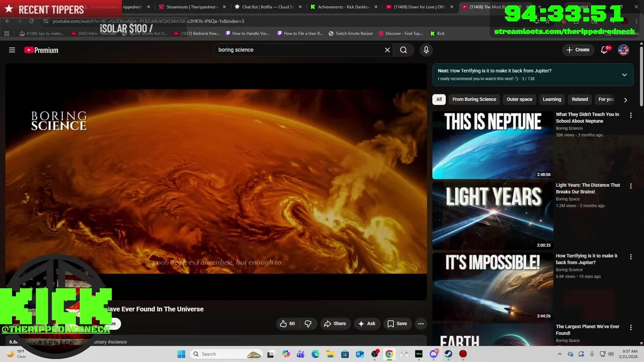Share the video
Screen dimensions: 644x362
pos(335,324)
